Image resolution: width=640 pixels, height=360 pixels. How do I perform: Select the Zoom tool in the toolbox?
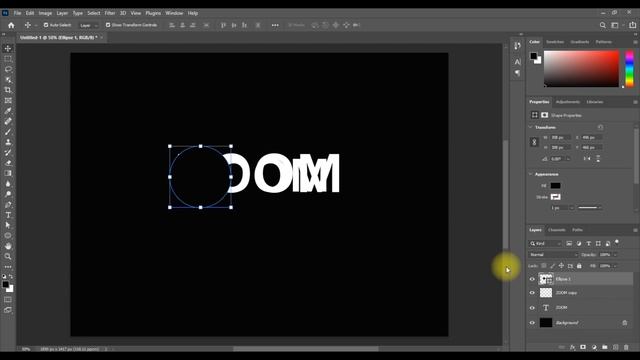(8, 256)
